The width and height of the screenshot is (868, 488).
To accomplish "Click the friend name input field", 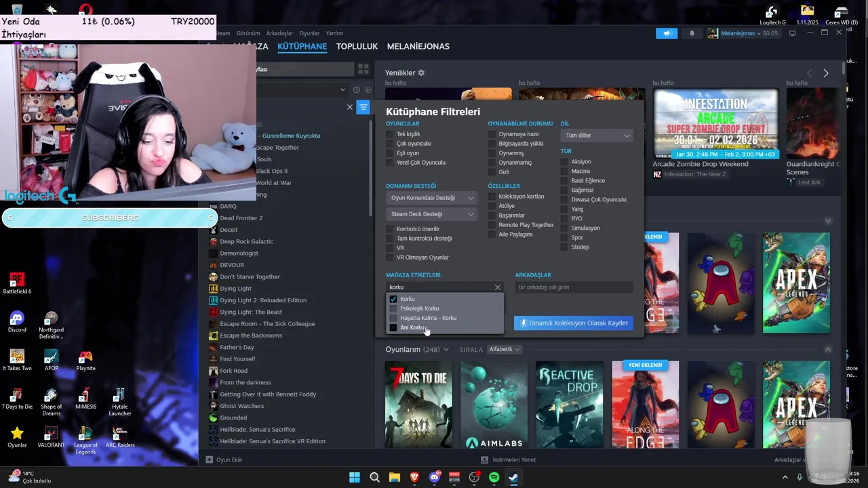I will (x=574, y=287).
